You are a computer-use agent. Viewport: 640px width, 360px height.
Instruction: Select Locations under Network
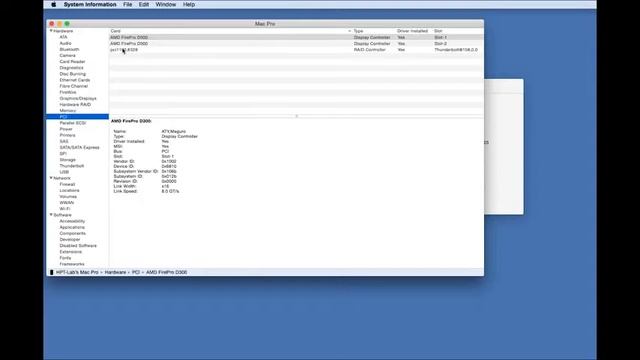pyautogui.click(x=69, y=190)
